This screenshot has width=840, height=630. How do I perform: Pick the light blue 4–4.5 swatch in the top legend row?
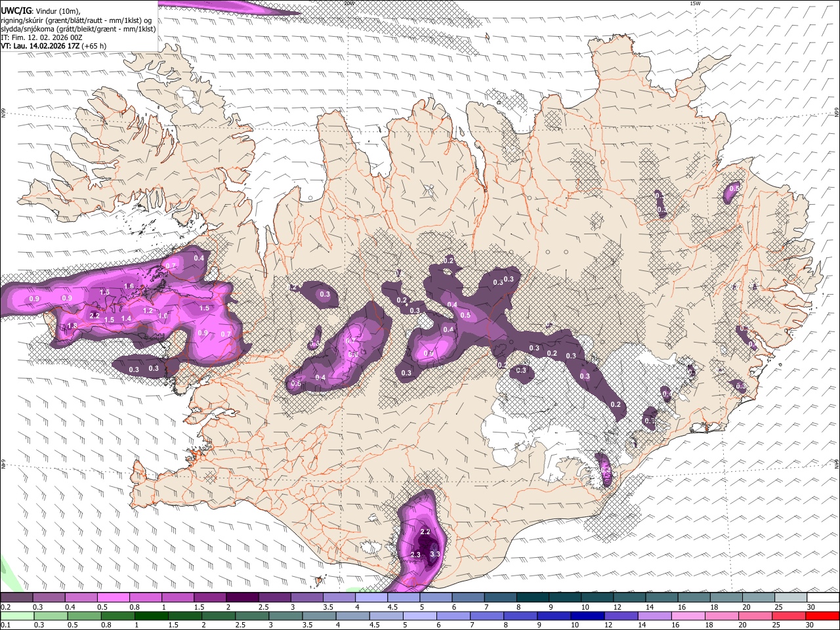tap(371, 597)
